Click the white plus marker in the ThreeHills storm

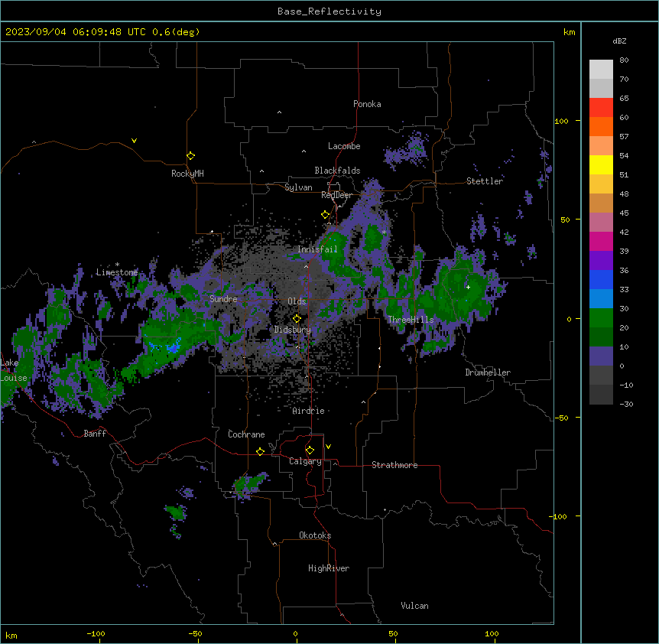click(468, 287)
